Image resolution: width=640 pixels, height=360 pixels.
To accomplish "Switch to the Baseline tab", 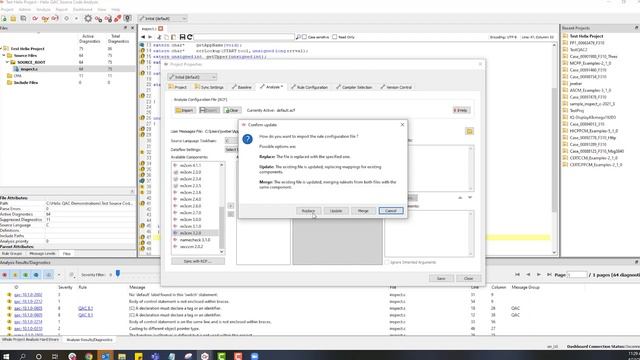I will 242,87.
